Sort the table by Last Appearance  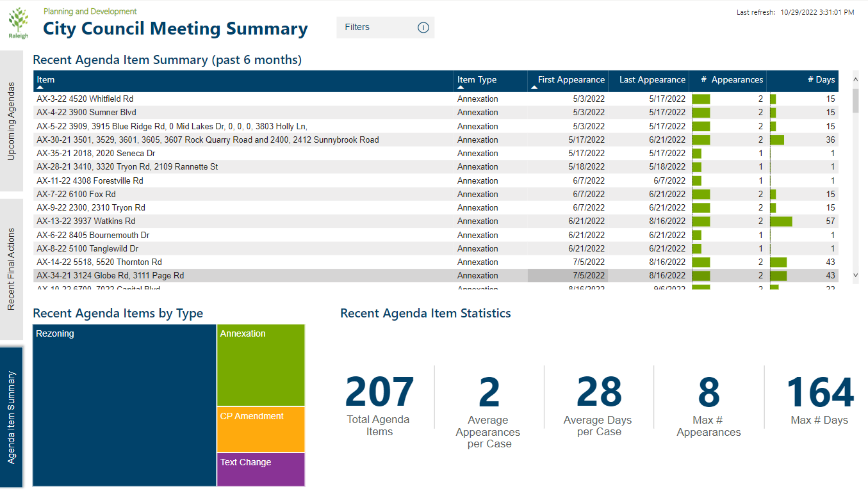[651, 79]
